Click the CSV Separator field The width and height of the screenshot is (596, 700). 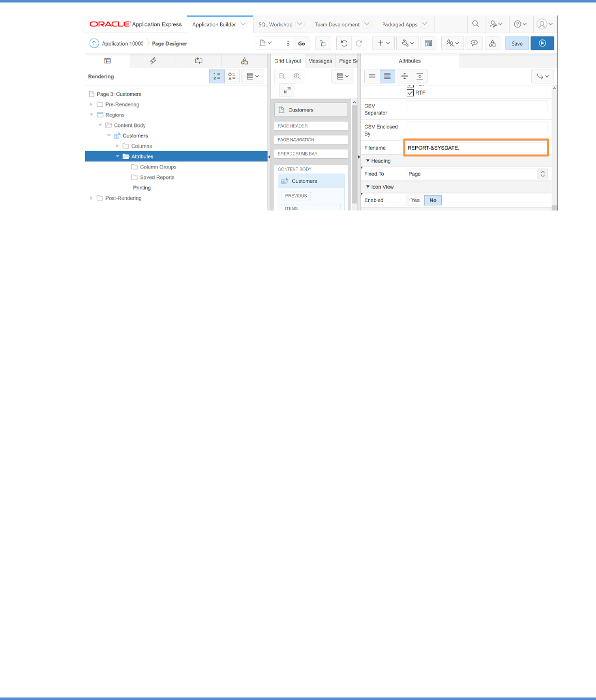tap(477, 106)
